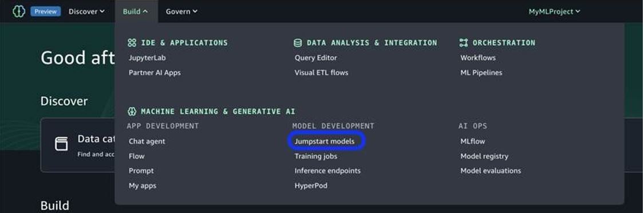This screenshot has width=644, height=213.
Task: Expand the Discover dropdown menu
Action: tap(86, 11)
